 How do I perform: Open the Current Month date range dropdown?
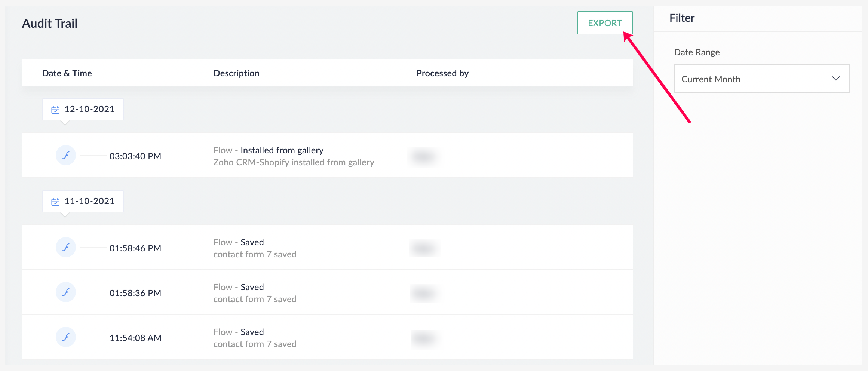(x=762, y=79)
